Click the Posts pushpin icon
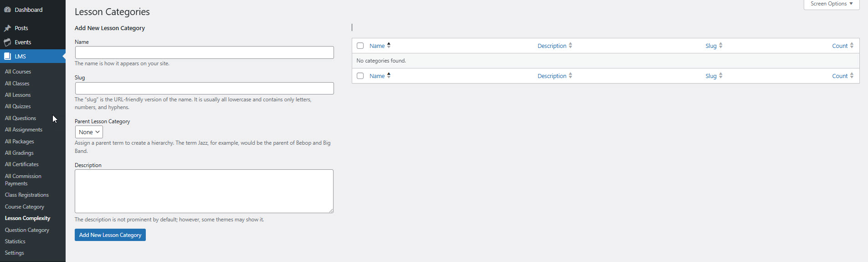 [7, 28]
